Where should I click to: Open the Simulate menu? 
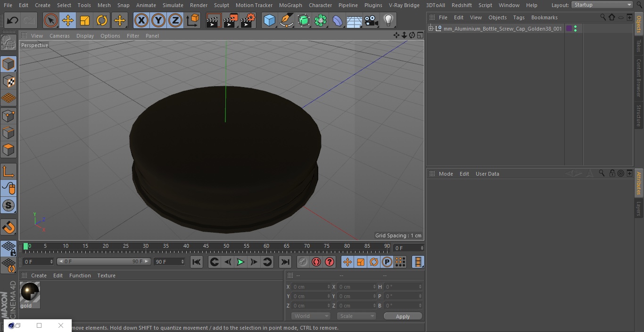pyautogui.click(x=173, y=5)
